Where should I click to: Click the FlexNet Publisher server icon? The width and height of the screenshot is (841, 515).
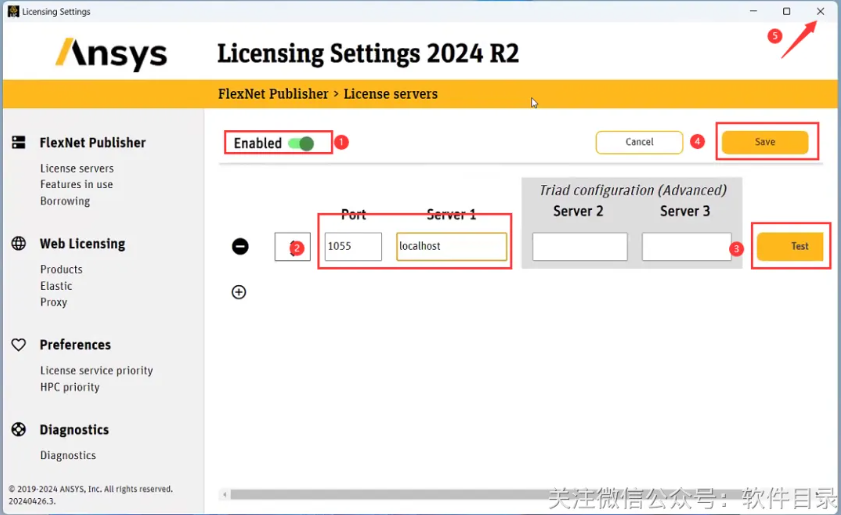[18, 143]
